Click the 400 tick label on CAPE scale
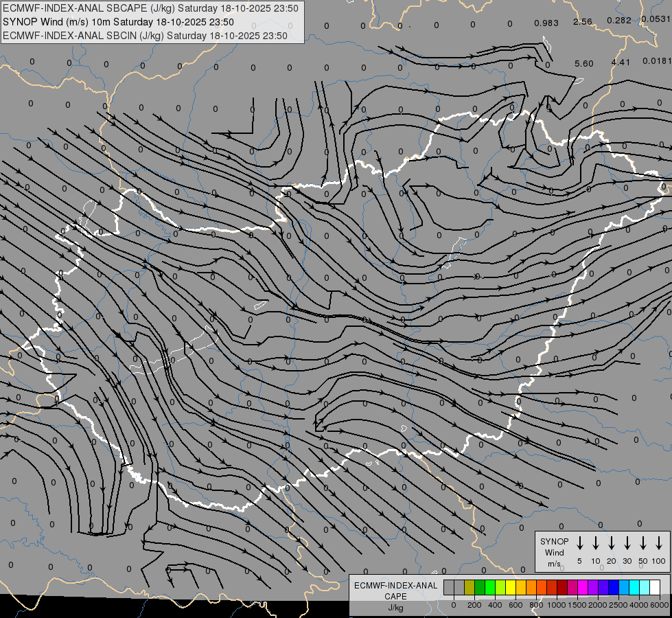672x618 pixels. (495, 605)
